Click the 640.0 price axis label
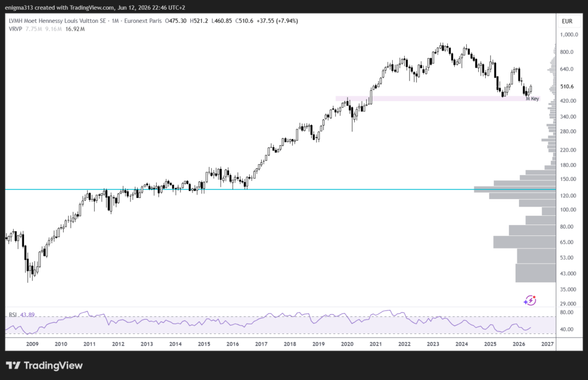This screenshot has height=380, width=588. (567, 69)
